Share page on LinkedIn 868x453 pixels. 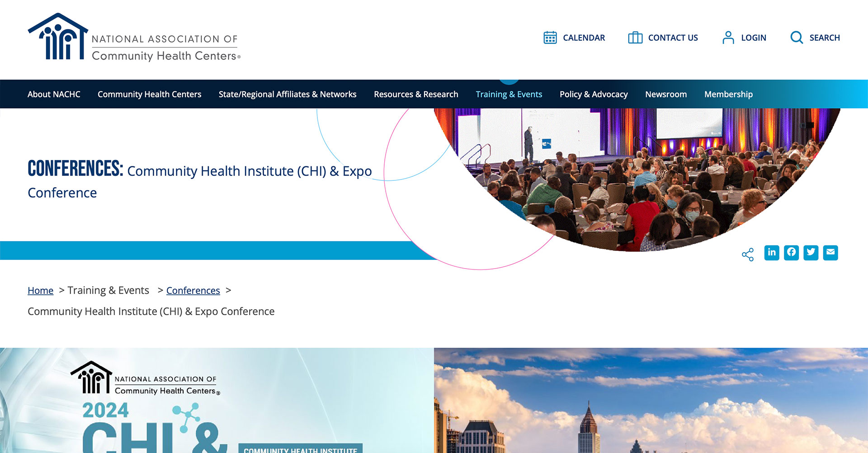772,253
